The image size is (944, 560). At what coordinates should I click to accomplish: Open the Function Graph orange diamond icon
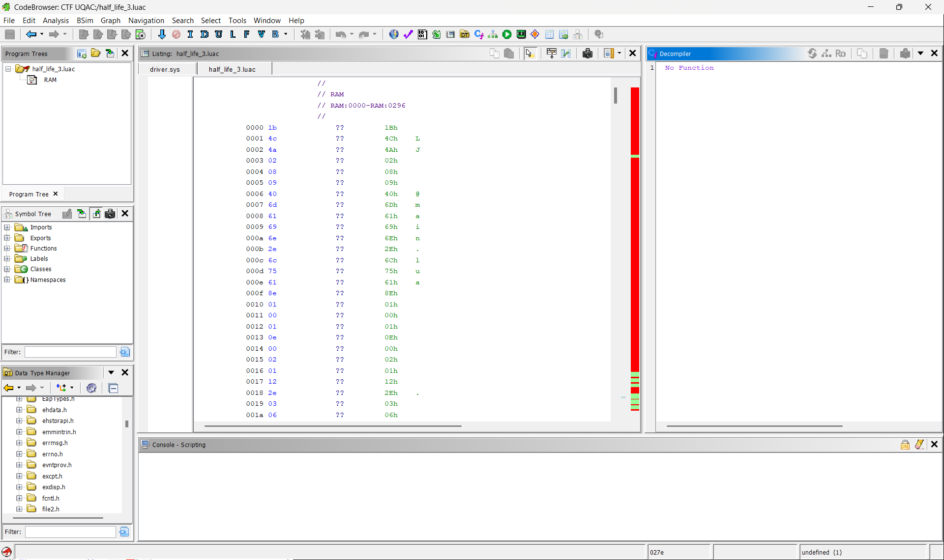pyautogui.click(x=535, y=34)
